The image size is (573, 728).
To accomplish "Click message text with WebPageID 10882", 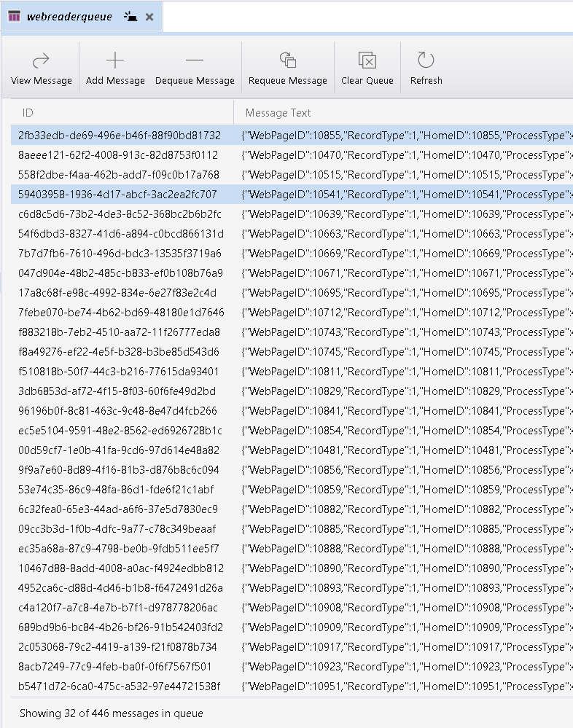I will [x=407, y=509].
